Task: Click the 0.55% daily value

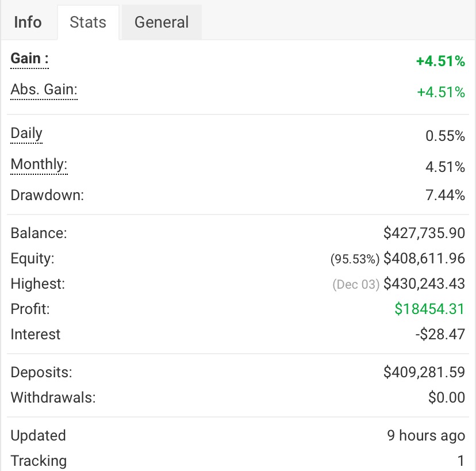Action: (x=445, y=136)
